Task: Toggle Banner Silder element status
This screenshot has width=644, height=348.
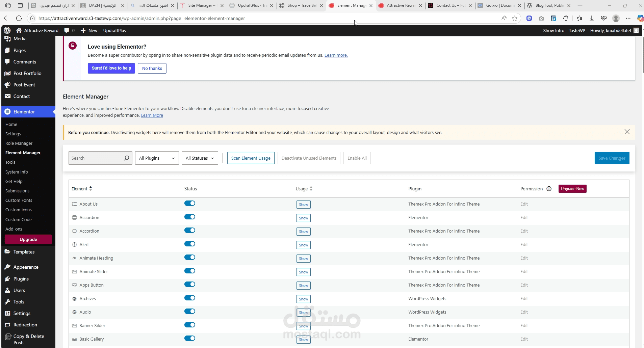Action: 190,325
